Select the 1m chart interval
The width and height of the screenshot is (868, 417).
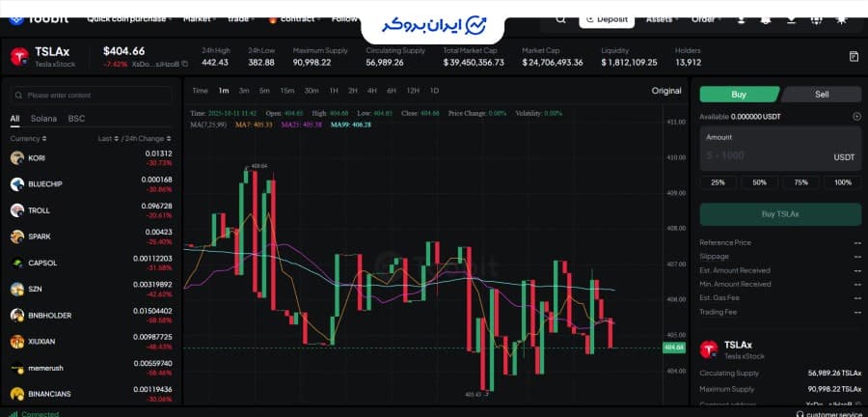coord(224,91)
